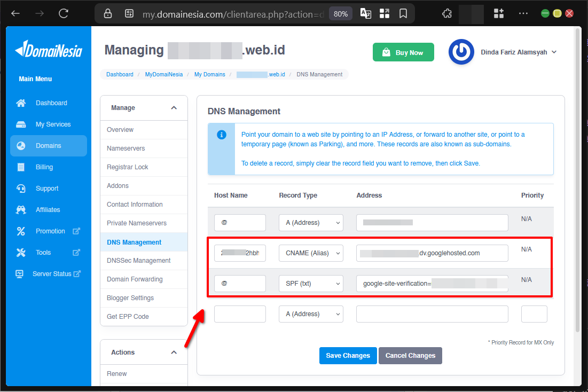
Task: Open the A (Address) record type dropdown in first row
Action: (311, 223)
